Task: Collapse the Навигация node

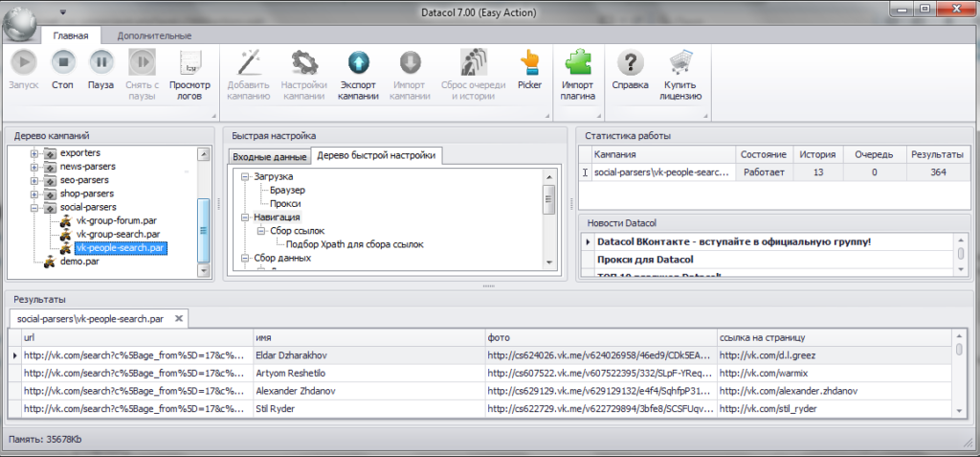Action: pos(245,217)
